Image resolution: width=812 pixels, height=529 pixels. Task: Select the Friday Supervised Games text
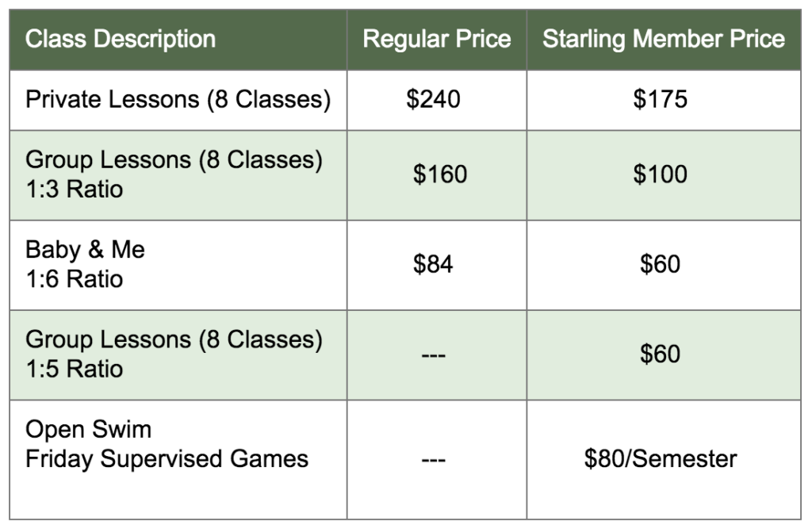[x=167, y=459]
